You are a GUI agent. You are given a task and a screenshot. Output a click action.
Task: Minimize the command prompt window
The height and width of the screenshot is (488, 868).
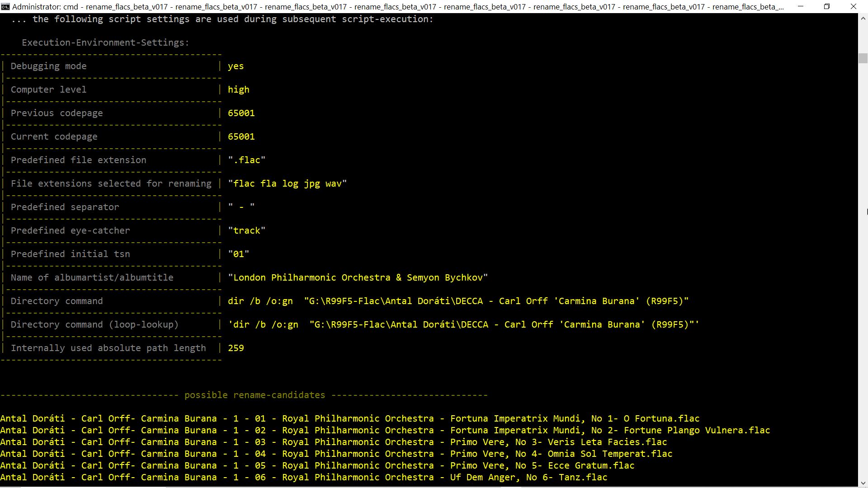[x=801, y=7]
